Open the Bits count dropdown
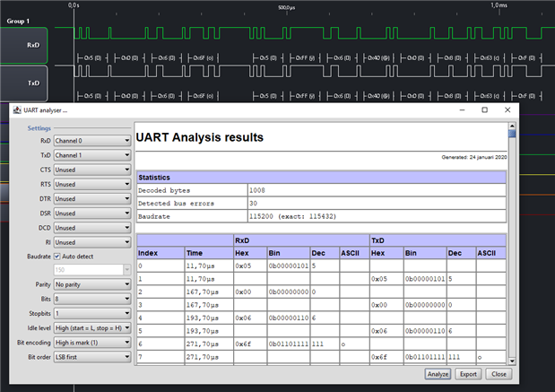This screenshot has height=392, width=555. [x=92, y=300]
